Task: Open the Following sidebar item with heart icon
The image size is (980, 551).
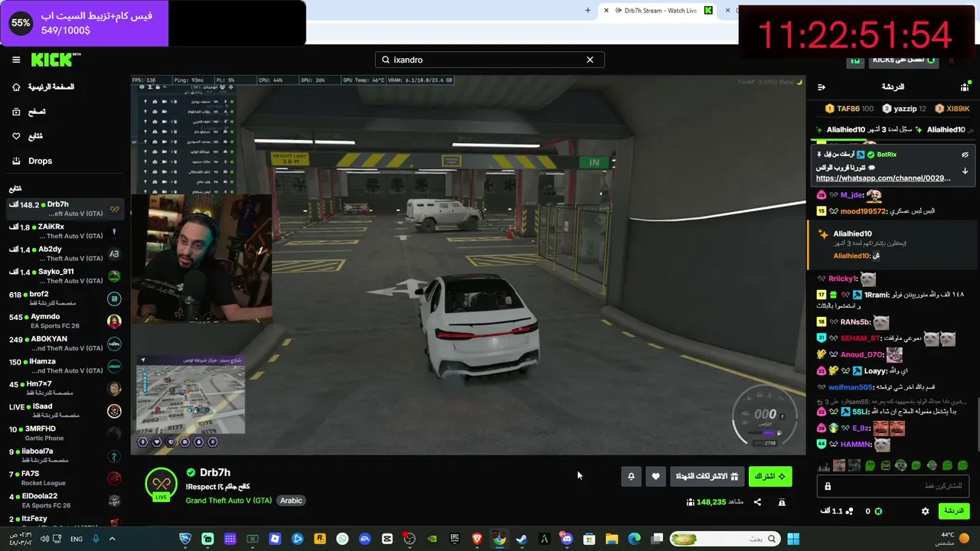Action: [28, 136]
